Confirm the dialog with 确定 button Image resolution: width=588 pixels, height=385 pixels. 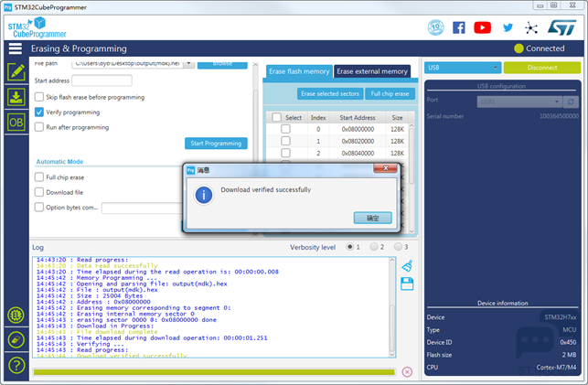[373, 218]
